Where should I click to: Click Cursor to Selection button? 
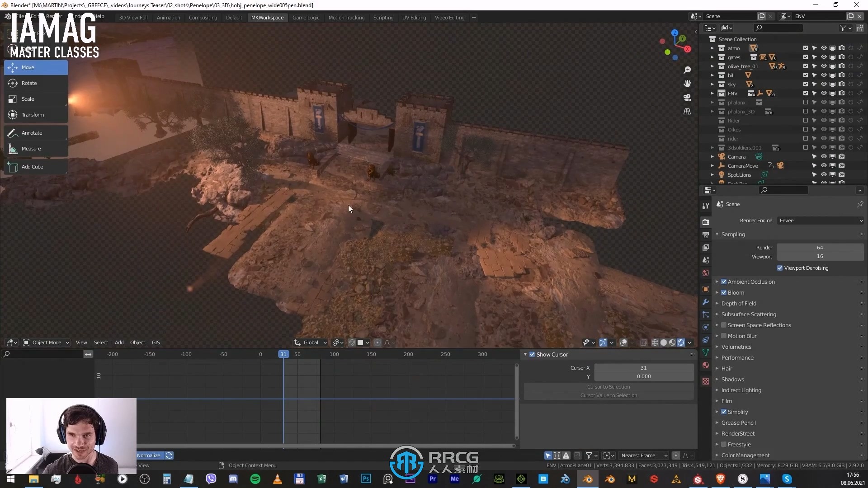click(x=608, y=386)
